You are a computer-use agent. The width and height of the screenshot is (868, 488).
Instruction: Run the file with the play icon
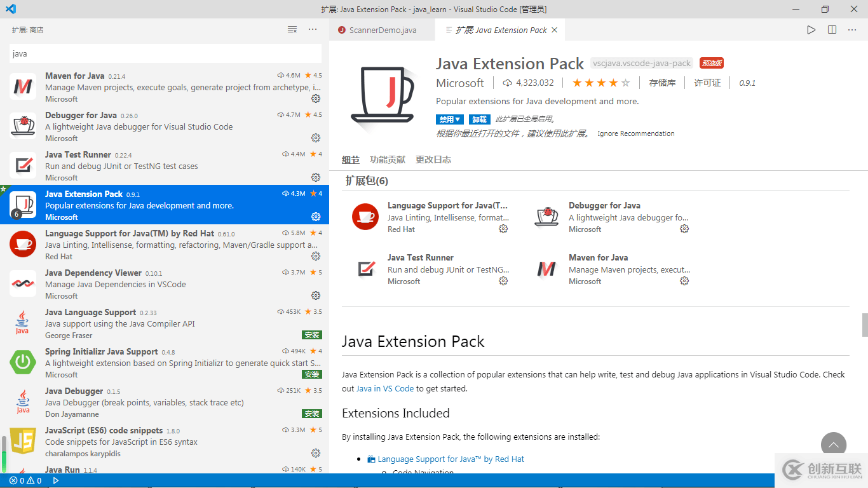click(811, 30)
